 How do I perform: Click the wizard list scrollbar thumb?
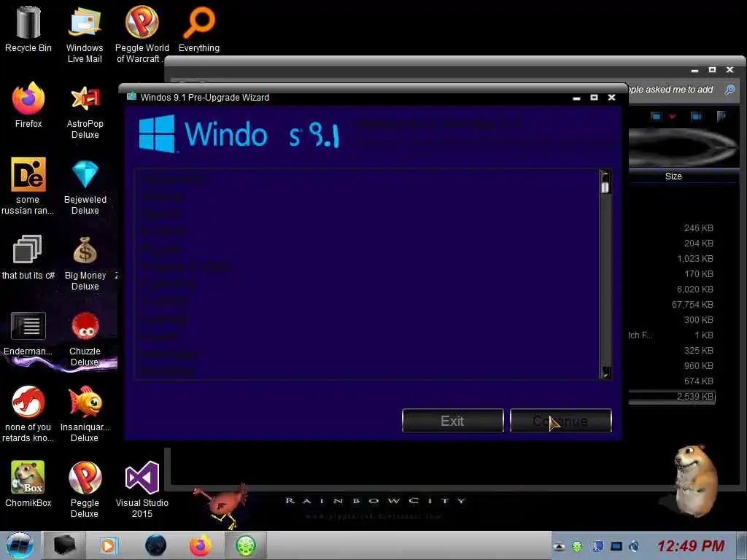(x=605, y=186)
